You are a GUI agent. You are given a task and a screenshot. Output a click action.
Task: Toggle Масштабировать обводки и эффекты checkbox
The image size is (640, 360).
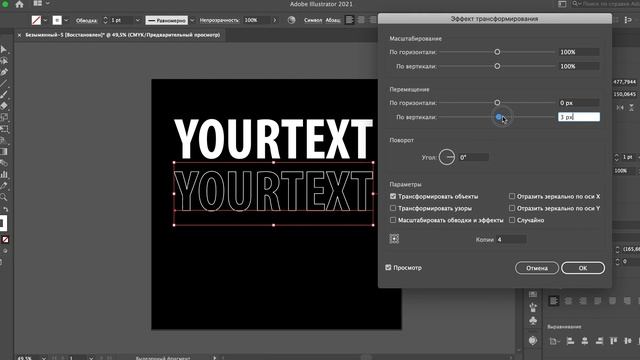click(x=393, y=220)
